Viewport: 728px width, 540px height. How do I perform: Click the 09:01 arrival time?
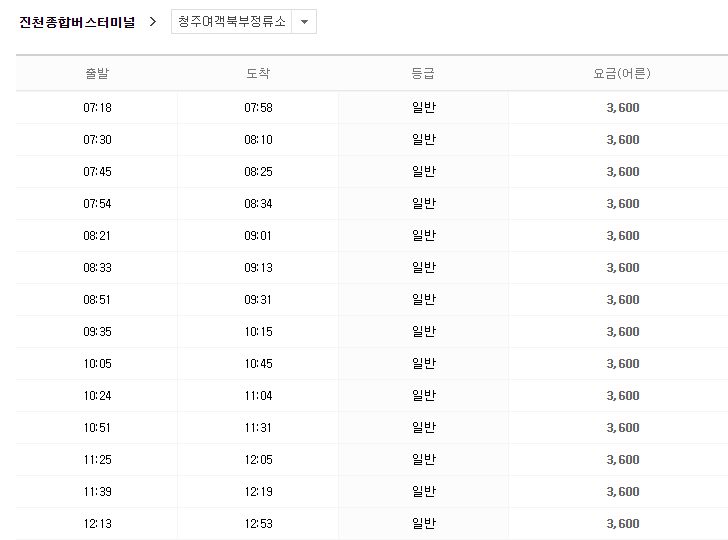258,236
